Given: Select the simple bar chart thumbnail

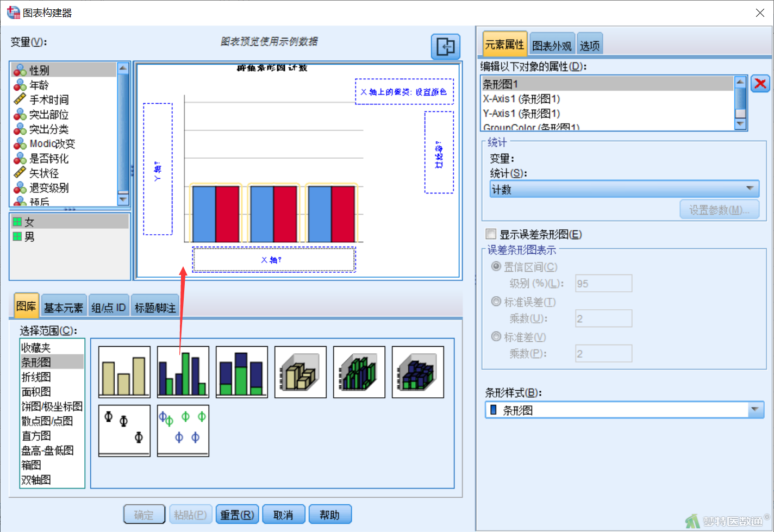Looking at the screenshot, I should [x=124, y=372].
